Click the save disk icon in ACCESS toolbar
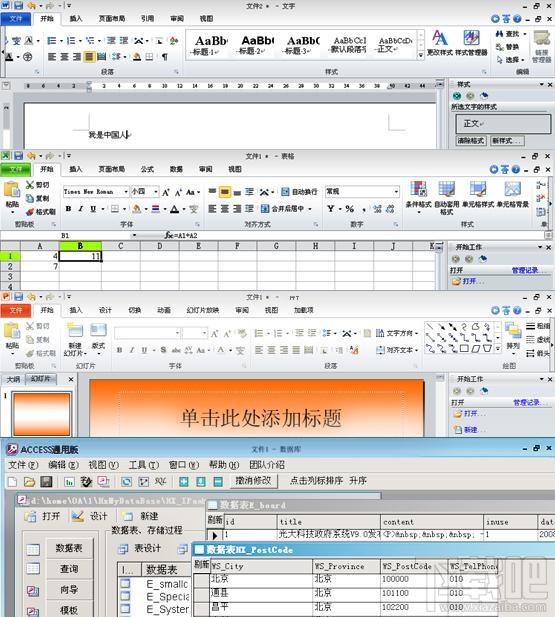This screenshot has height=617, width=555. tap(46, 481)
